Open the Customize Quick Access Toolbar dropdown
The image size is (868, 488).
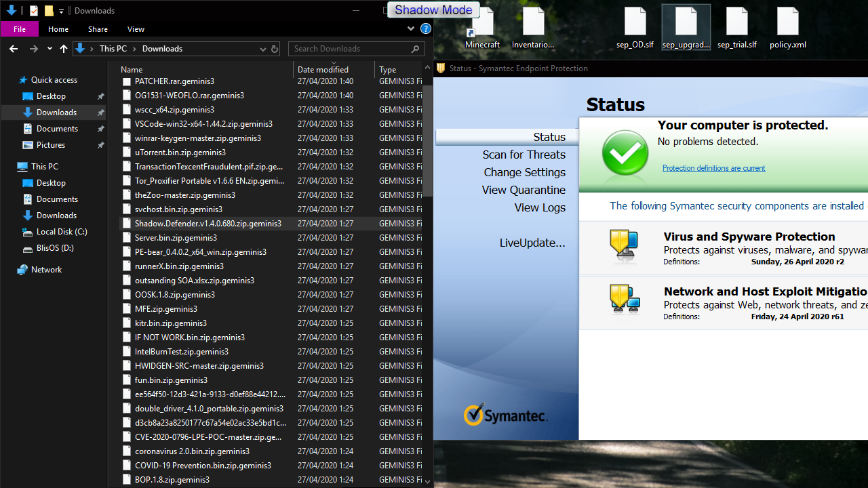61,11
